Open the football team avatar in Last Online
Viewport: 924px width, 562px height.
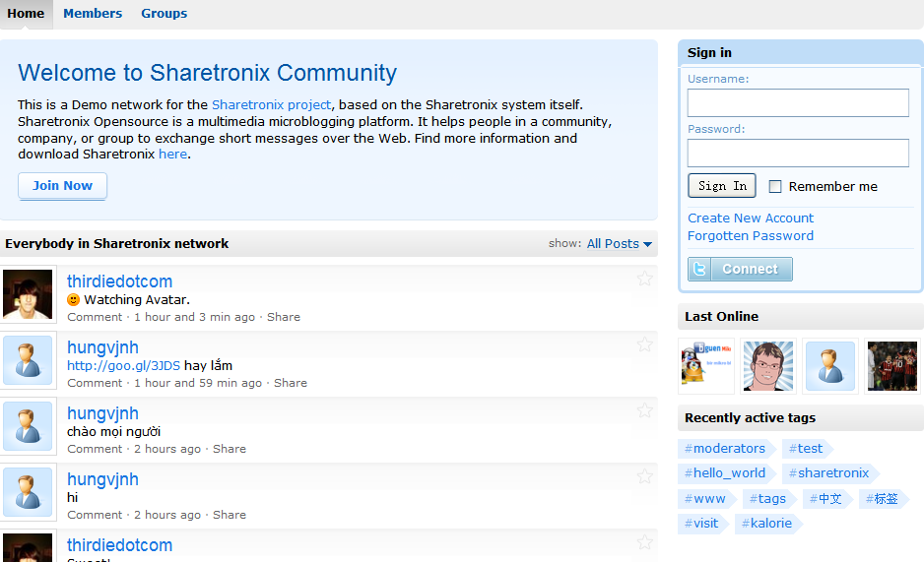tap(892, 366)
